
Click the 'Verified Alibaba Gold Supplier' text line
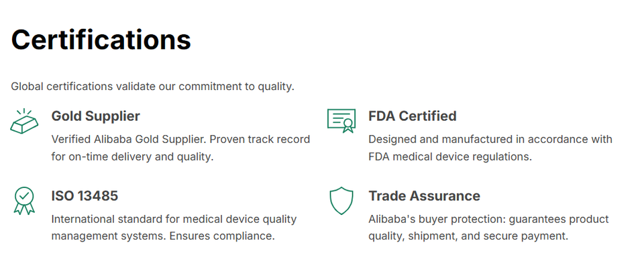point(180,140)
